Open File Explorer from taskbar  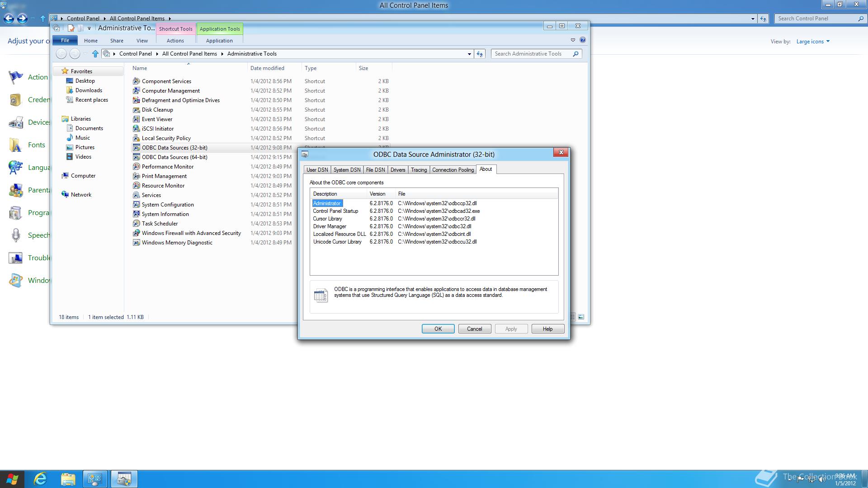point(68,479)
